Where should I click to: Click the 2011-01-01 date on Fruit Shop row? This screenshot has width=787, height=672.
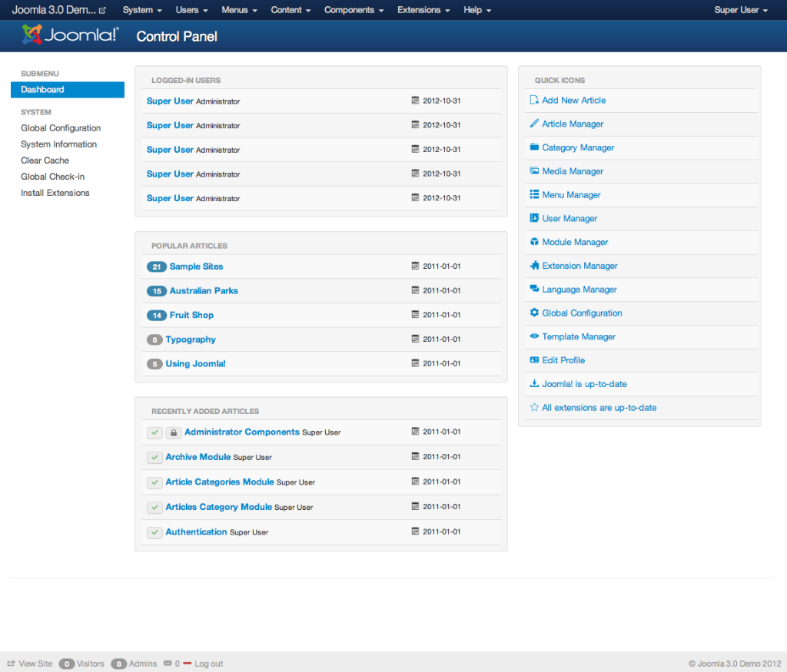pos(442,315)
